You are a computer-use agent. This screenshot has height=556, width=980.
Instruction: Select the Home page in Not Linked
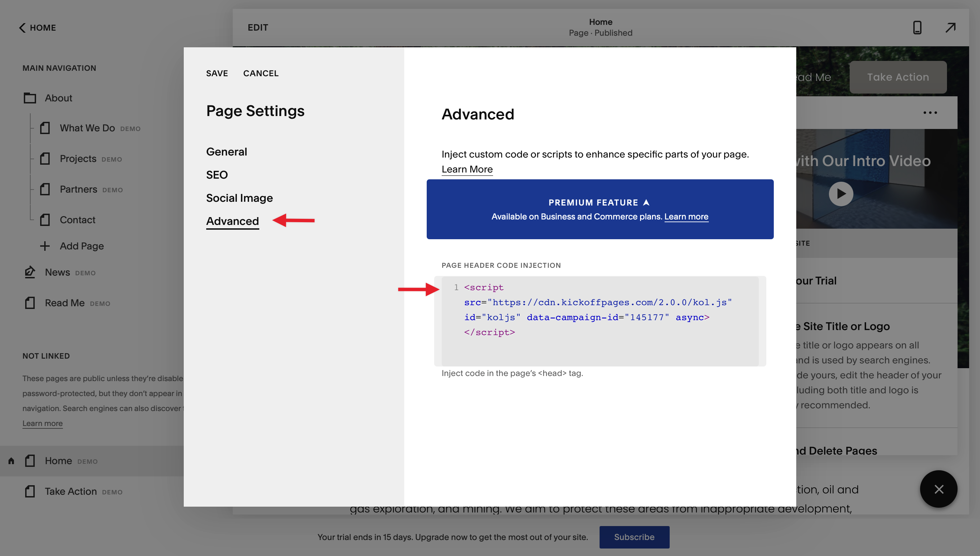point(59,461)
